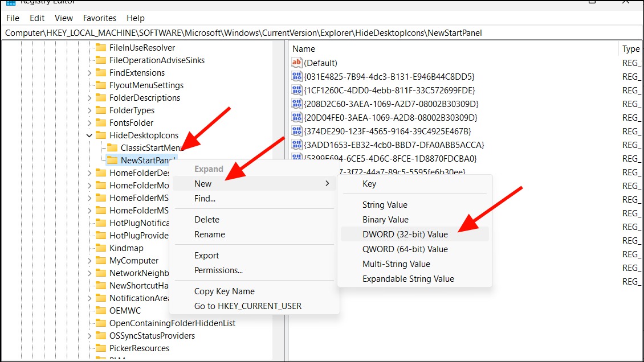
Task: Choose Permissions... from the context menu
Action: 254,270
